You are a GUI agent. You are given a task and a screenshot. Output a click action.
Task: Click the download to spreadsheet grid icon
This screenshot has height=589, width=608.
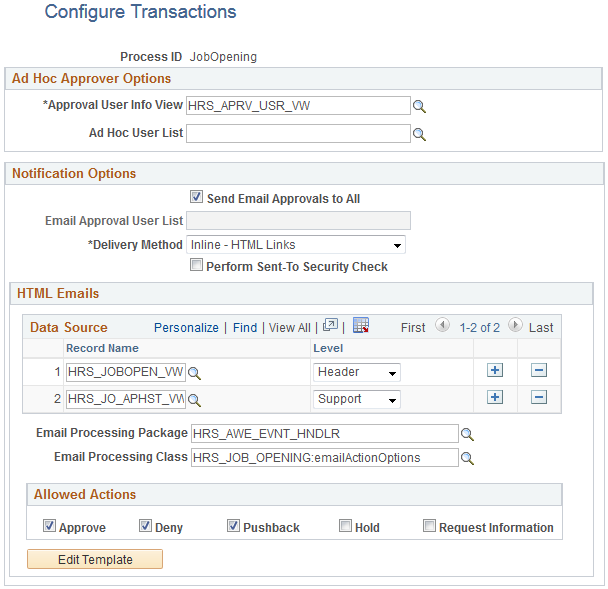(x=361, y=326)
